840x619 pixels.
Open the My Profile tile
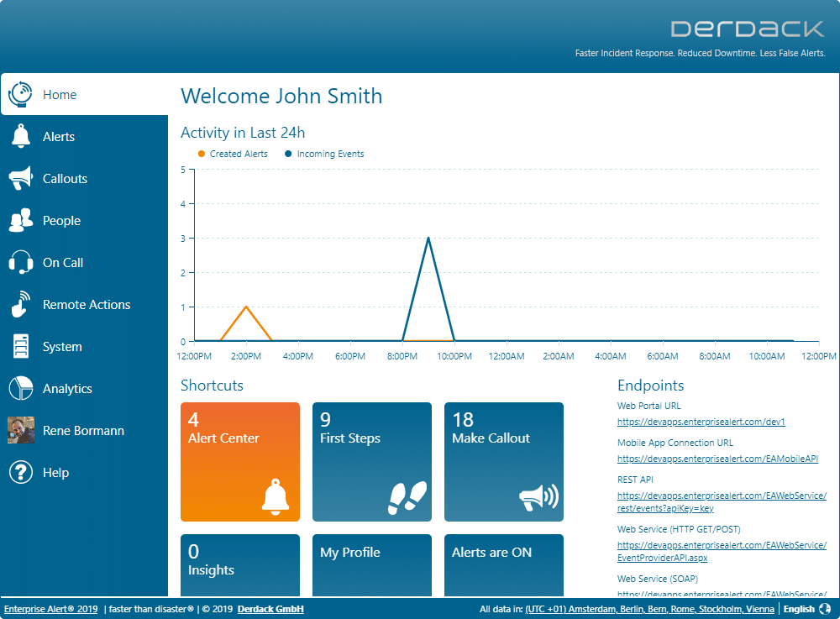click(371, 565)
